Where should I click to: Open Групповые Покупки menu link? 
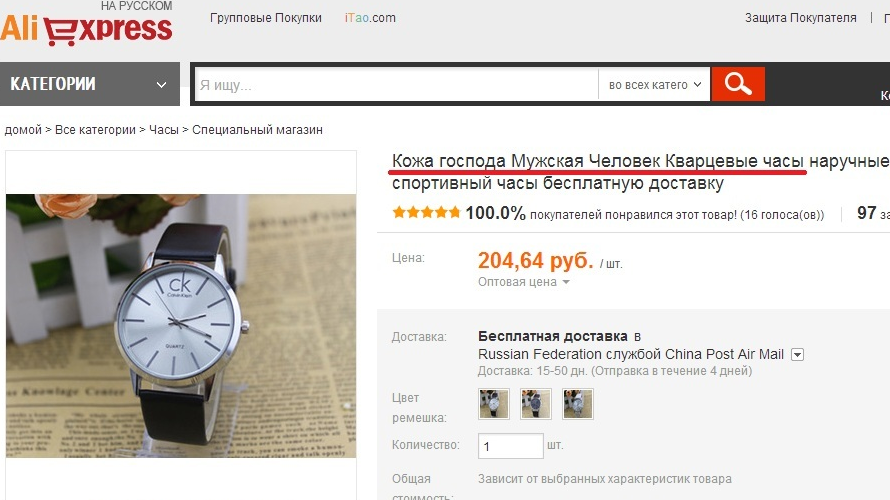pos(266,18)
